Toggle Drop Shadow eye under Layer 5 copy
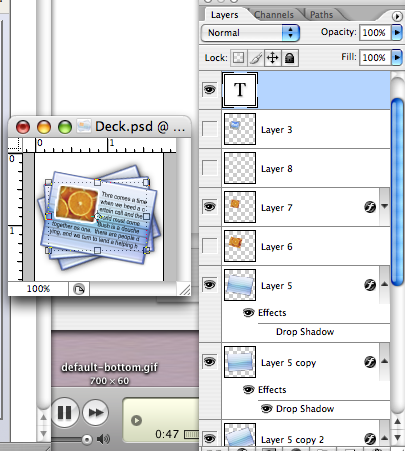This screenshot has width=405, height=451. pos(266,408)
